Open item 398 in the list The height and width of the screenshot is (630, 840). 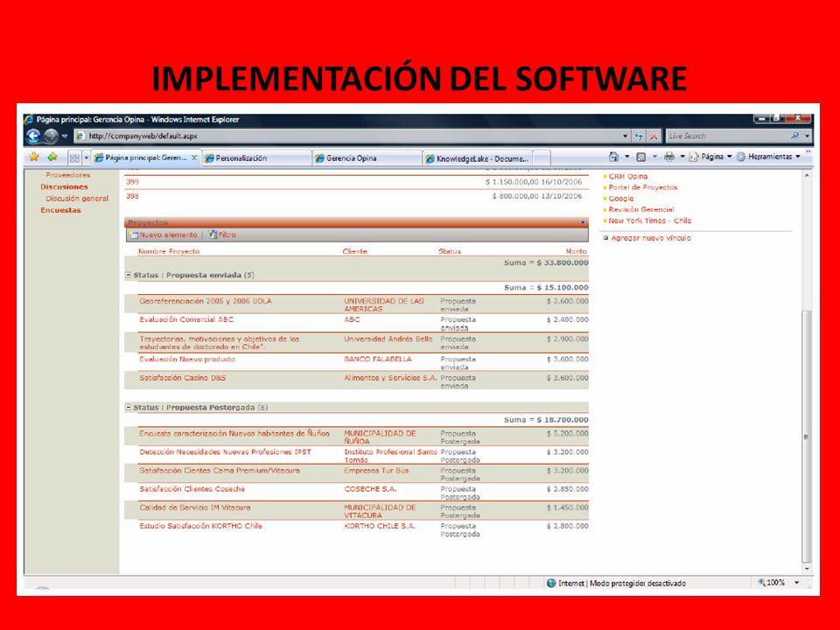pos(132,197)
